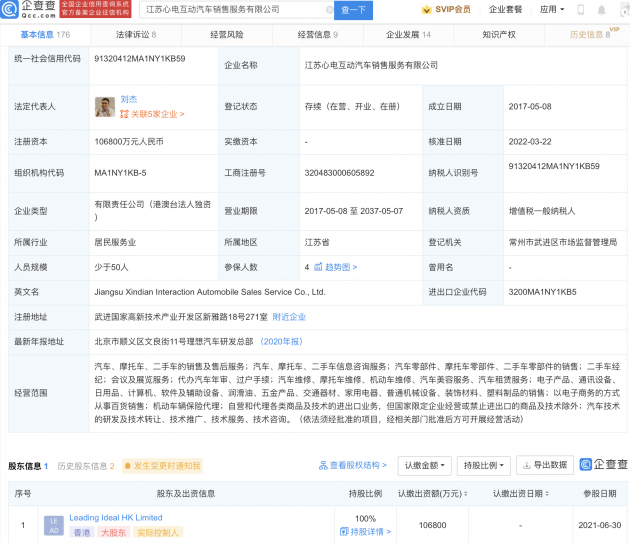Viewport: 630px width, 543px height.
Task: Open Leading Ideal HK Limited shareholder link
Action: [x=116, y=518]
